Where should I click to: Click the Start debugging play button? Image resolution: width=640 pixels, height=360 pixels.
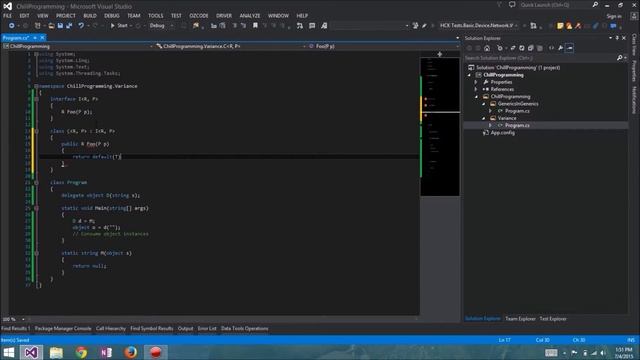(x=119, y=26)
